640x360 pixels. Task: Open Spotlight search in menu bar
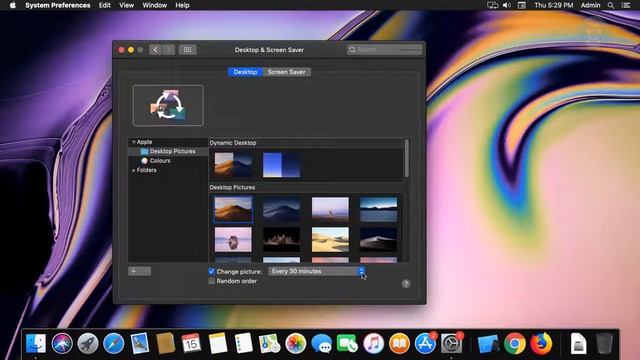[611, 5]
